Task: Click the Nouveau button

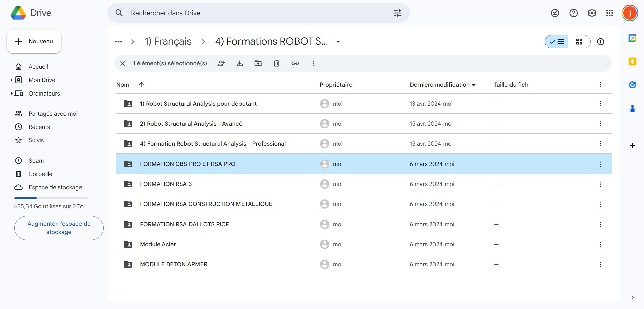Action: [x=34, y=42]
